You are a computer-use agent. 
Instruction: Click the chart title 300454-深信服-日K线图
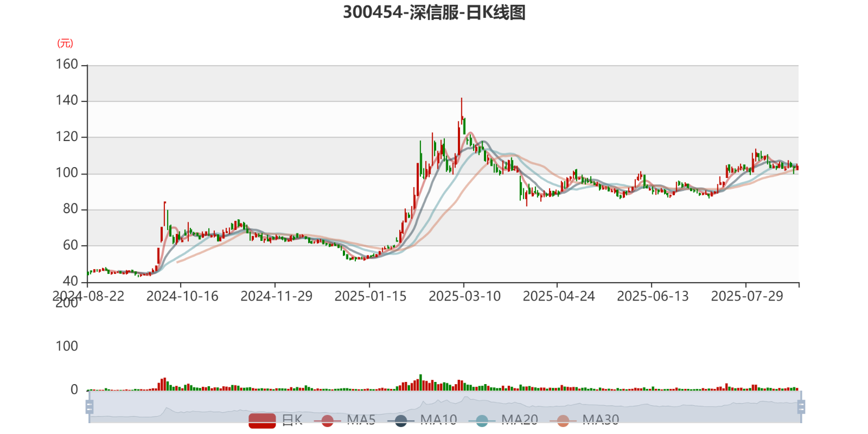pyautogui.click(x=434, y=12)
